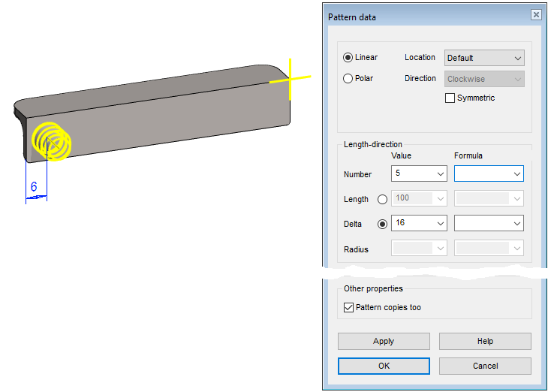Enable the Symmetric checkbox
The width and height of the screenshot is (548, 392).
(450, 98)
